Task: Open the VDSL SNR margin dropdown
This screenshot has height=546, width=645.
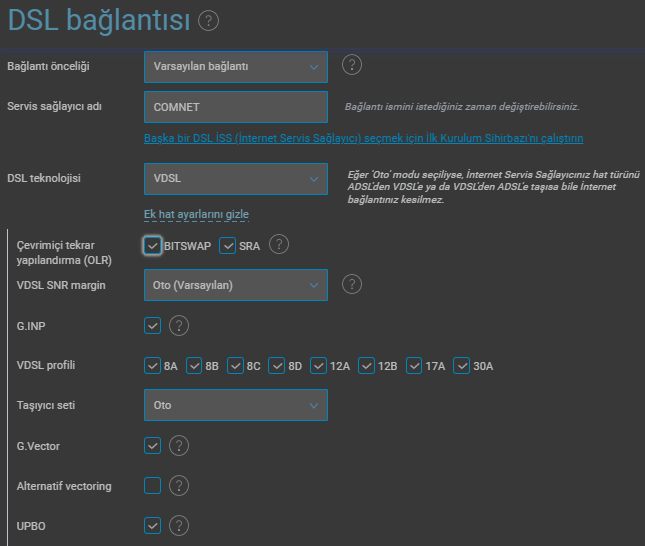Action: [x=236, y=285]
